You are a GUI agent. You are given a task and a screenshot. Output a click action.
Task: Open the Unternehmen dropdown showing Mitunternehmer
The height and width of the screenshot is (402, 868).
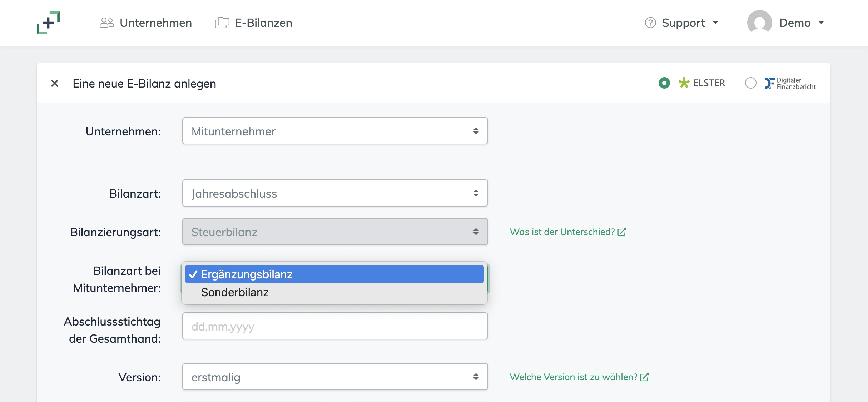pos(335,131)
